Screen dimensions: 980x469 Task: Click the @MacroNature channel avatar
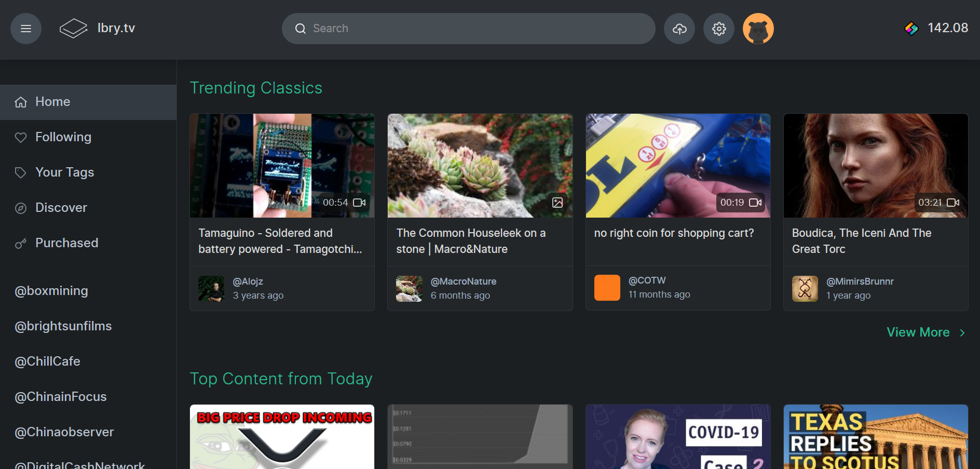[x=409, y=289]
